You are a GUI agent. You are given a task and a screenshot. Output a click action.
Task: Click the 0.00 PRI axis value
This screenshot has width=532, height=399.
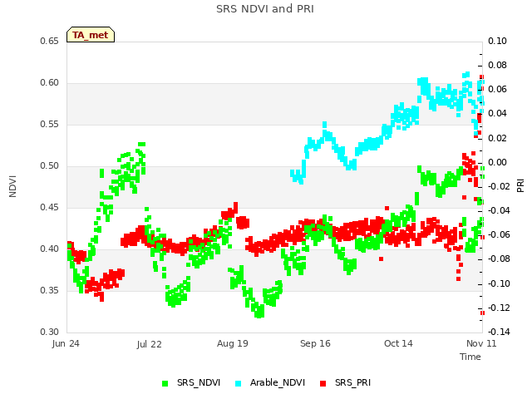[x=497, y=162]
